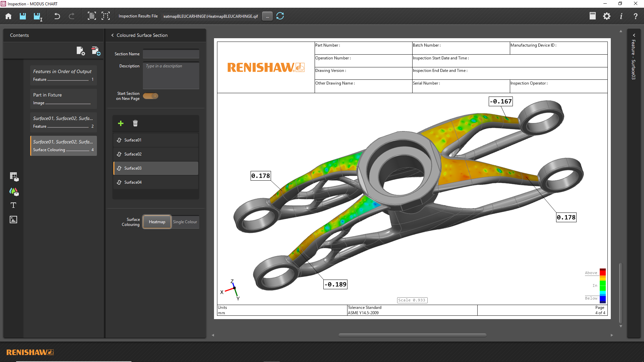Browse for inspection results file button
Viewport: 644px width, 362px height.
click(267, 16)
